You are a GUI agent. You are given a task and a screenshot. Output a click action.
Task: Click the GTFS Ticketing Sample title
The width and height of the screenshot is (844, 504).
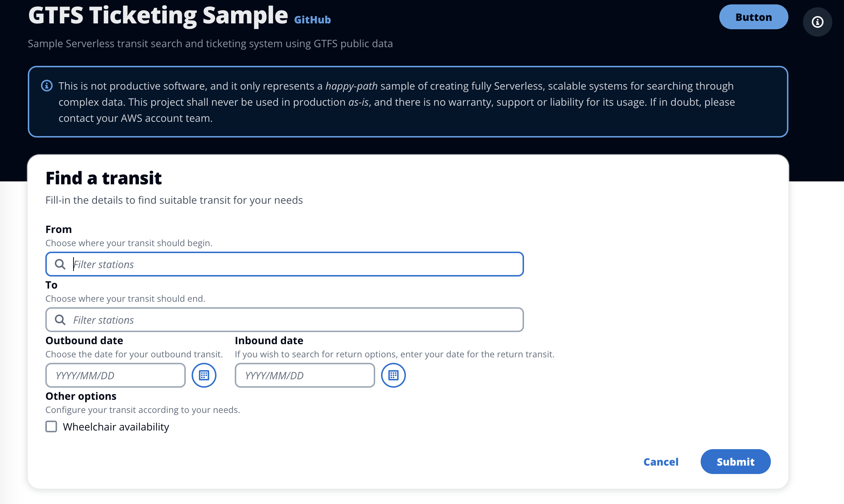[158, 15]
